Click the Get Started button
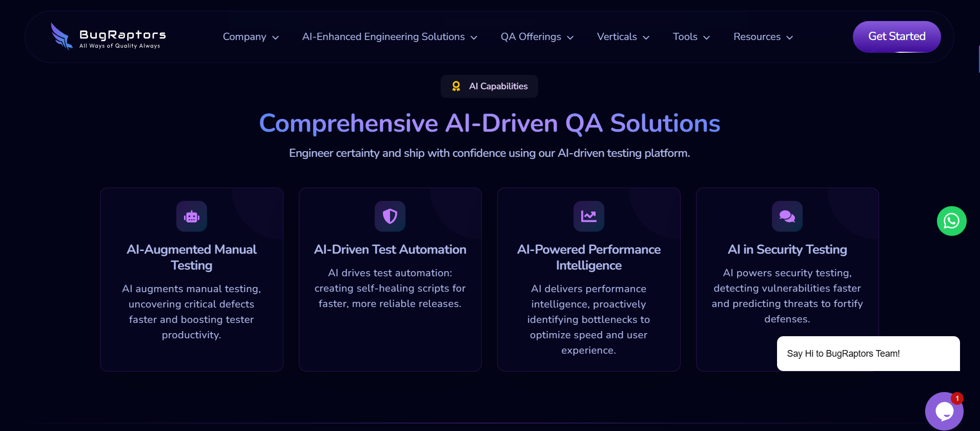Screen dimensions: 980x431 897,36
